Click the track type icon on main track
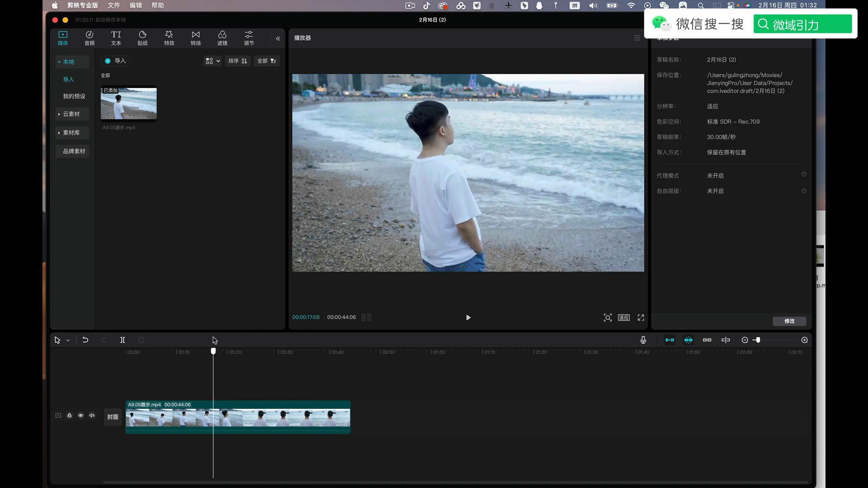868x488 pixels. (x=58, y=415)
